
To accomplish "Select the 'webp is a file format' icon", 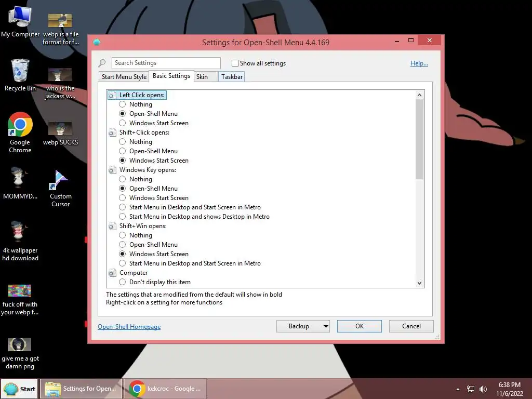I will [x=60, y=30].
